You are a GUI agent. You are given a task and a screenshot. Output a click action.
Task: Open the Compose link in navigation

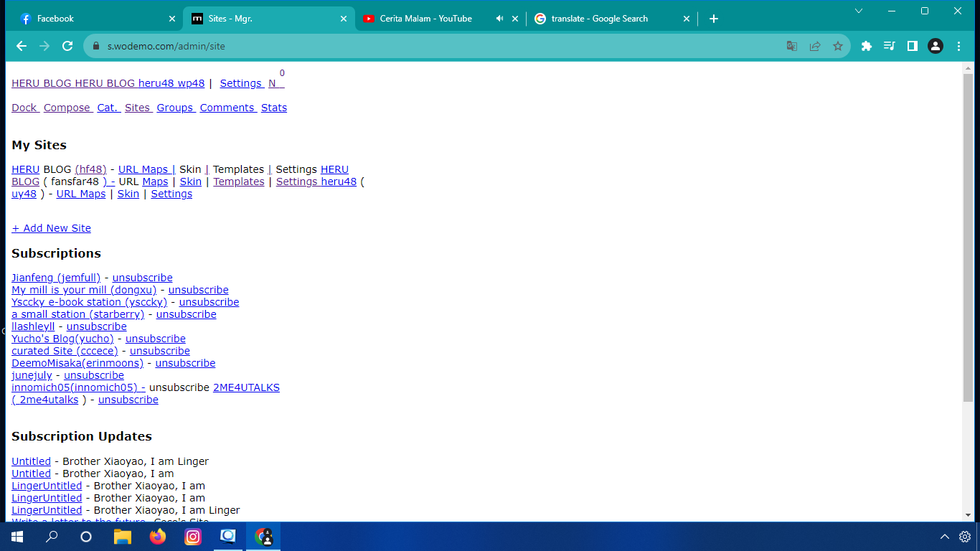[67, 108]
